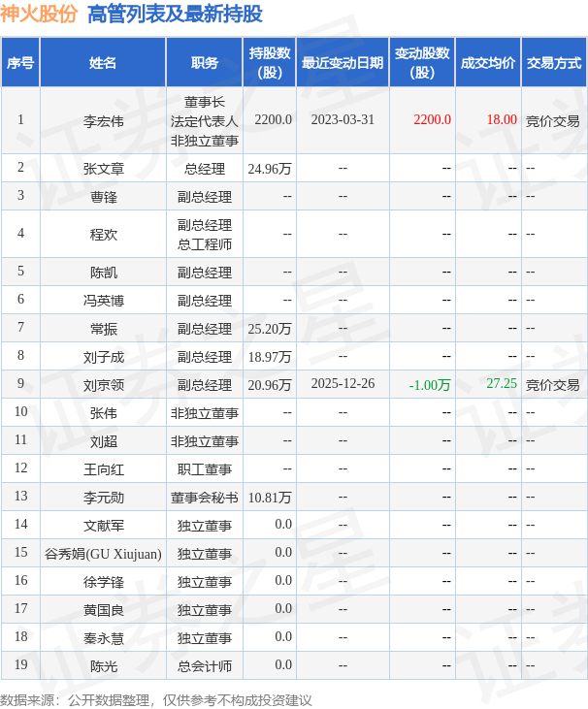This screenshot has height=709, width=588.
Task: Click the 总经理 position cell
Action: (x=205, y=169)
